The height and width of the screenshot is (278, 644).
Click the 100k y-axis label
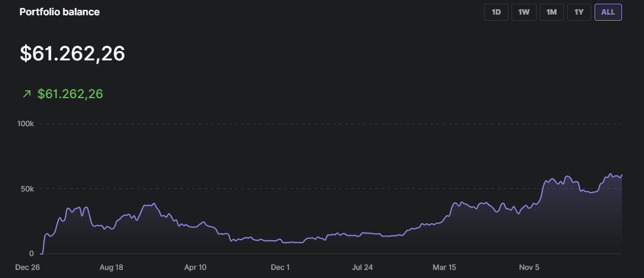point(25,124)
